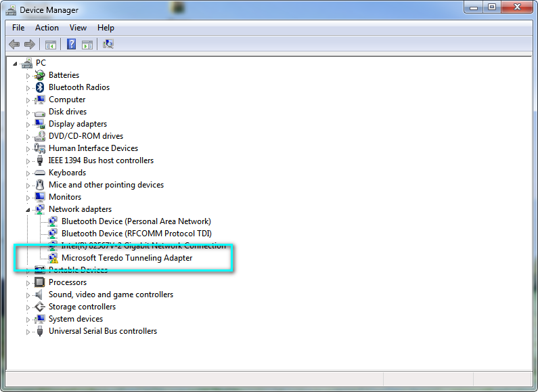The width and height of the screenshot is (538, 392).
Task: Select the PC root label
Action: point(41,63)
